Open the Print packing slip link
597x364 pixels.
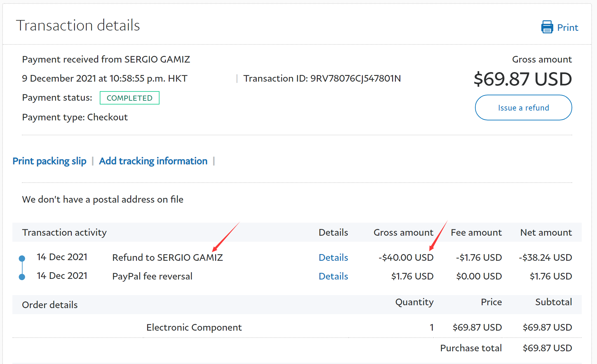click(x=49, y=161)
